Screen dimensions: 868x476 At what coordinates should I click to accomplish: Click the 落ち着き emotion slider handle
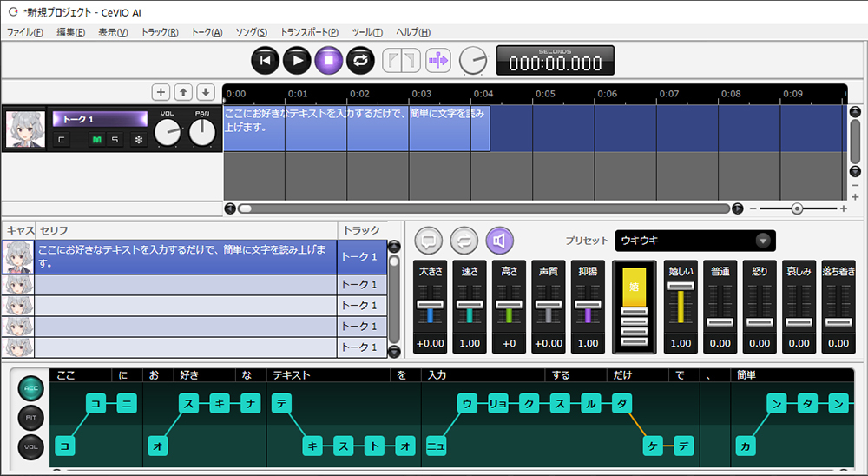pyautogui.click(x=838, y=322)
